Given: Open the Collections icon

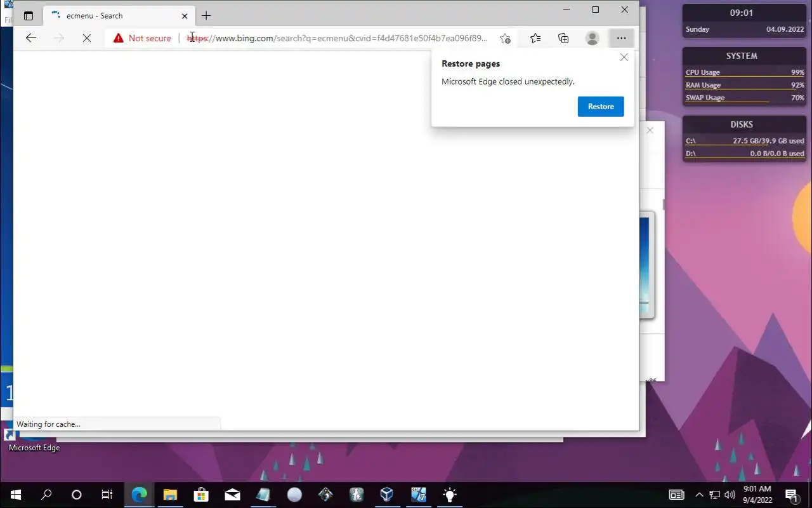Looking at the screenshot, I should coord(563,38).
